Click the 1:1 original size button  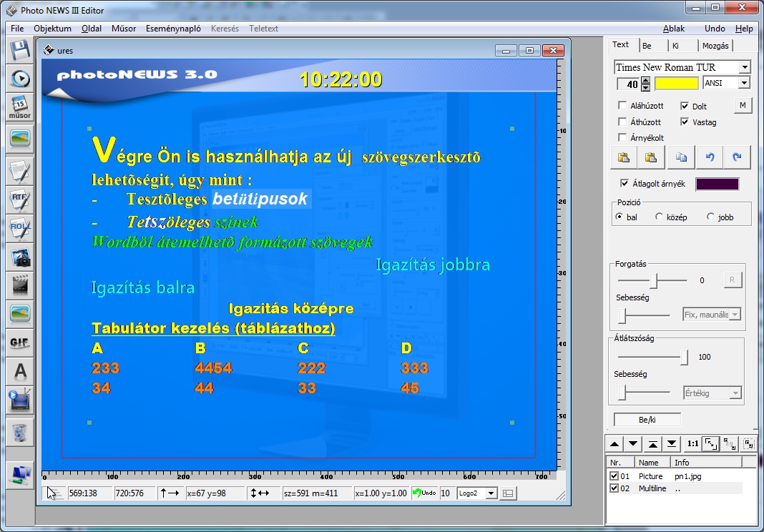click(x=692, y=443)
